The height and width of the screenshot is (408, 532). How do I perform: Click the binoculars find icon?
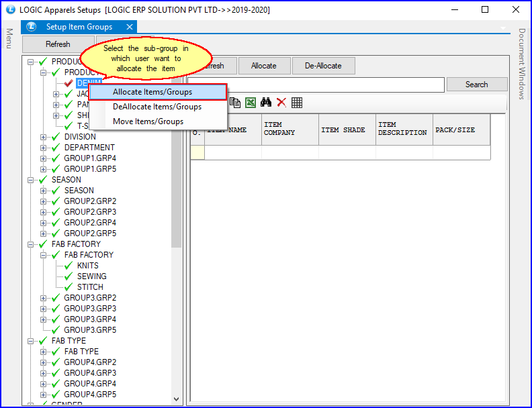click(266, 103)
